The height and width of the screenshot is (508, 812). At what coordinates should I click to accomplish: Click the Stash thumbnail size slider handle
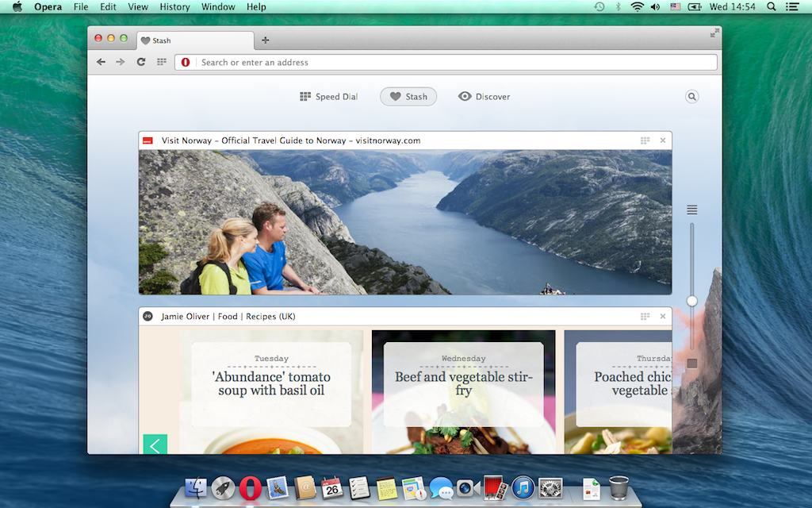(692, 301)
